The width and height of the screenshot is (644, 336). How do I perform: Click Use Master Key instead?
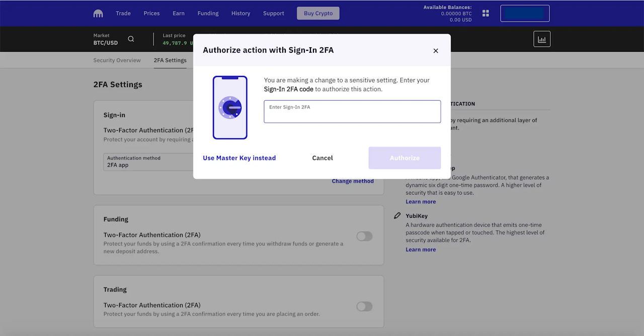pyautogui.click(x=239, y=158)
